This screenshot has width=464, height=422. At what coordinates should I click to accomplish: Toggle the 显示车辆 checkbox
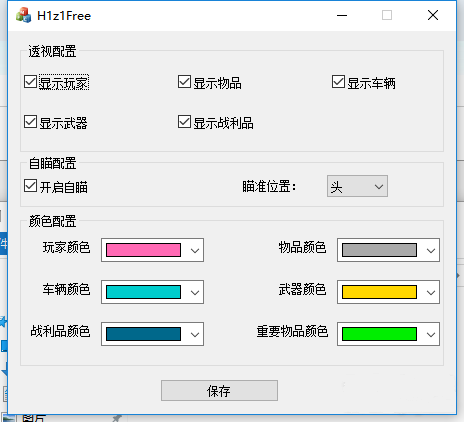[x=338, y=82]
